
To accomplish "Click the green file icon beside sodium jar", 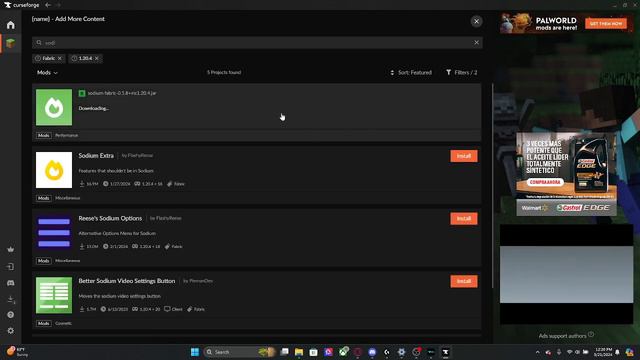I will (82, 93).
